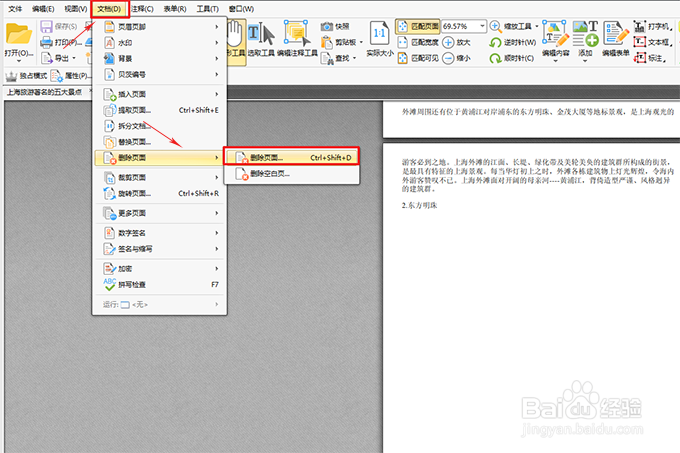The image size is (680, 453).
Task: Click the 快照 camera icon
Action: 327,26
